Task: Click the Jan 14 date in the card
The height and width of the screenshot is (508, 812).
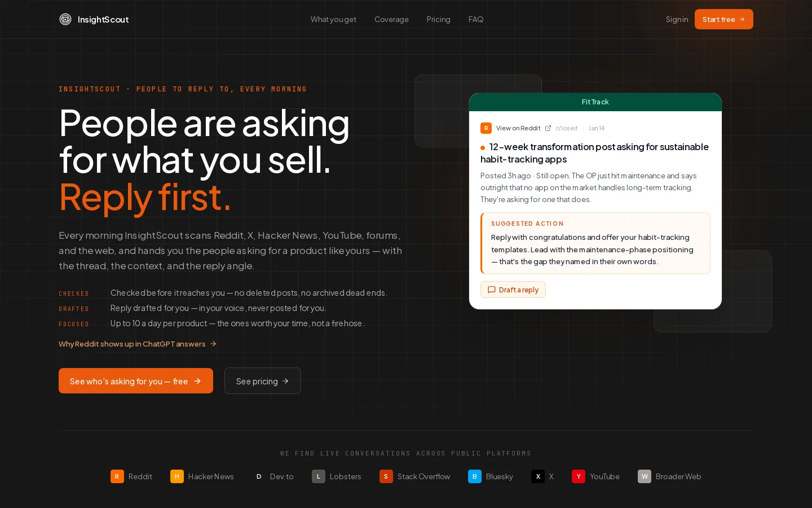Action: pyautogui.click(x=597, y=128)
